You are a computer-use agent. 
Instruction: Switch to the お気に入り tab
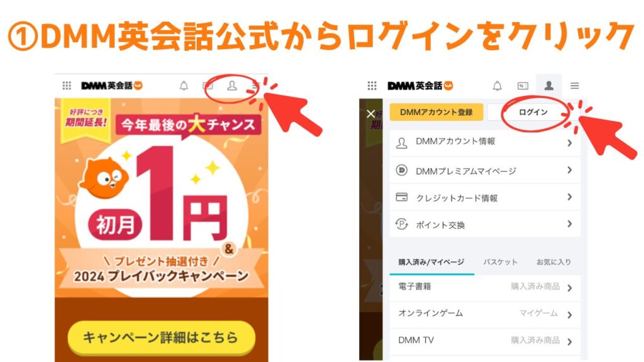click(x=553, y=262)
